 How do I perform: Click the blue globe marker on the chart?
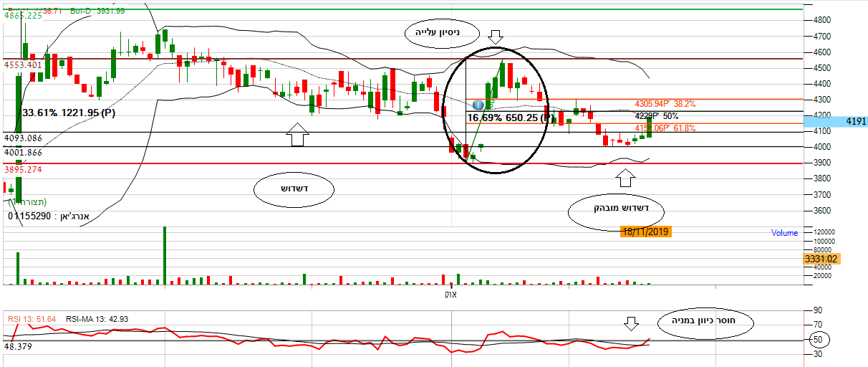point(478,105)
